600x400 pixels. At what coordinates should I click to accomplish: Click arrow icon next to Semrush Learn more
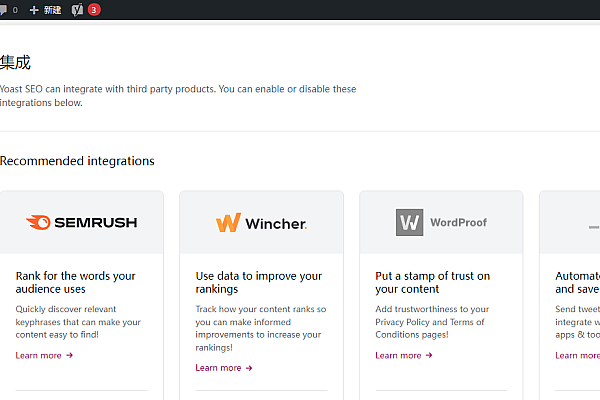[x=69, y=356]
